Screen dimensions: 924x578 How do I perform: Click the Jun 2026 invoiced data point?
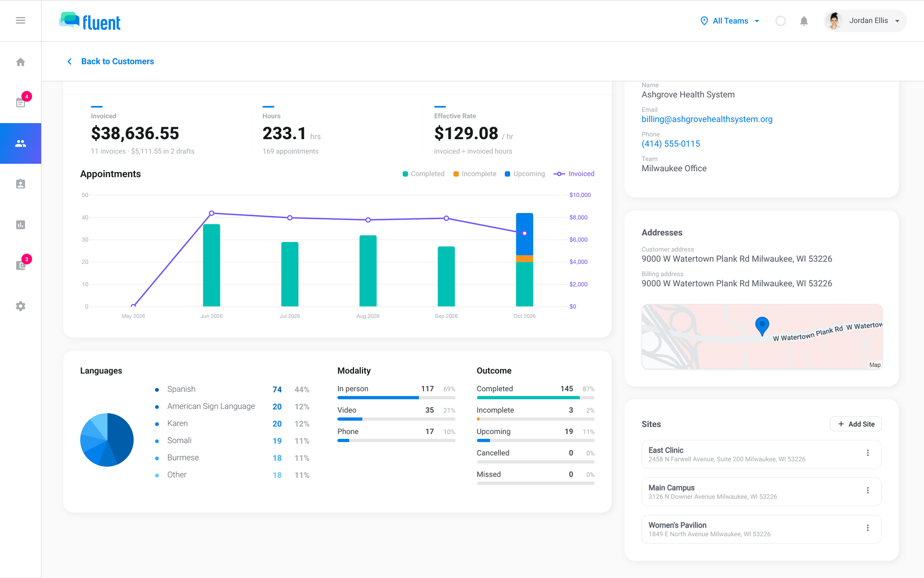tap(212, 213)
